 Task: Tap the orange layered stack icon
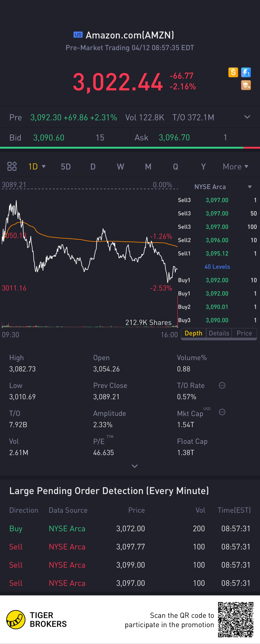246,85
